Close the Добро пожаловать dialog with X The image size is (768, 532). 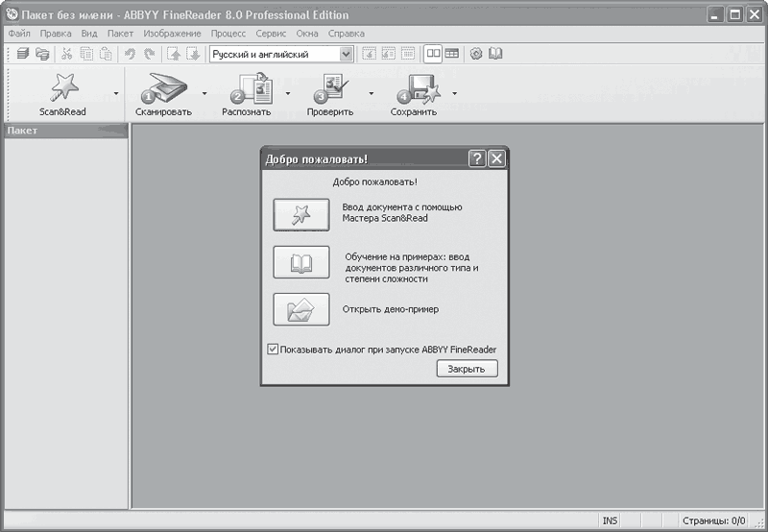click(496, 158)
